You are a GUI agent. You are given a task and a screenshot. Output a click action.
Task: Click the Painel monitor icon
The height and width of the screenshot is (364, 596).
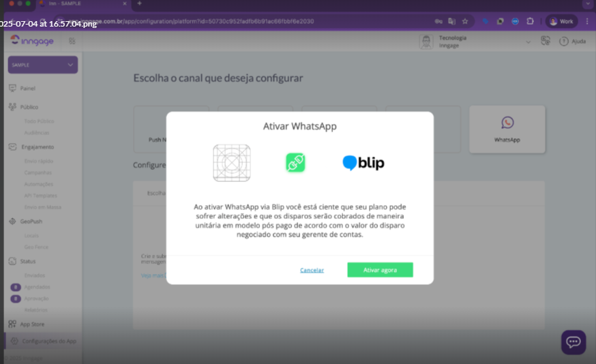12,88
